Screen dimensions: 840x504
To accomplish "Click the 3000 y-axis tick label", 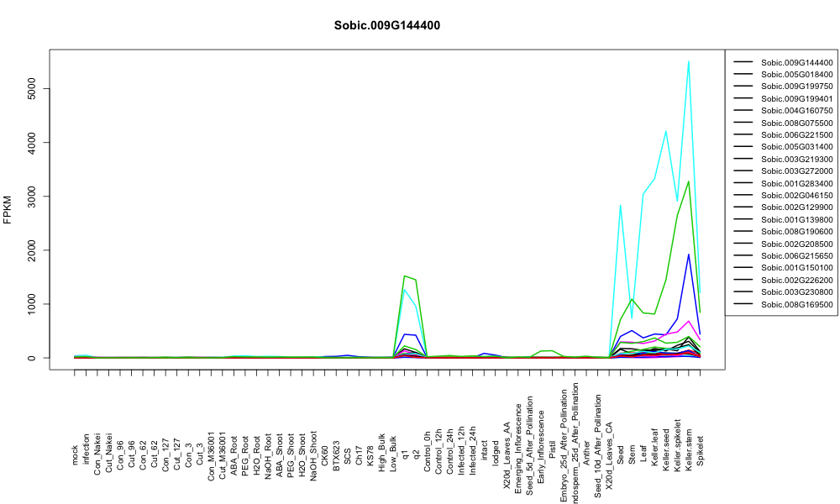I will tap(31, 196).
